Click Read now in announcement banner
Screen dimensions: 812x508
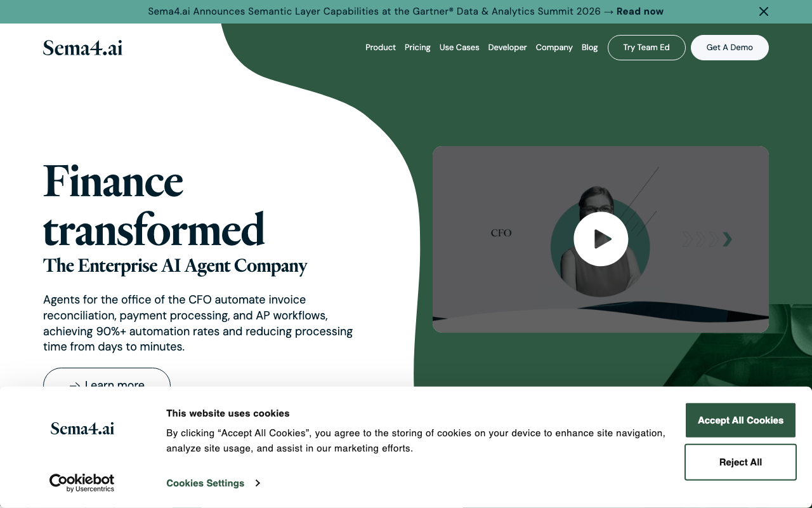point(639,11)
